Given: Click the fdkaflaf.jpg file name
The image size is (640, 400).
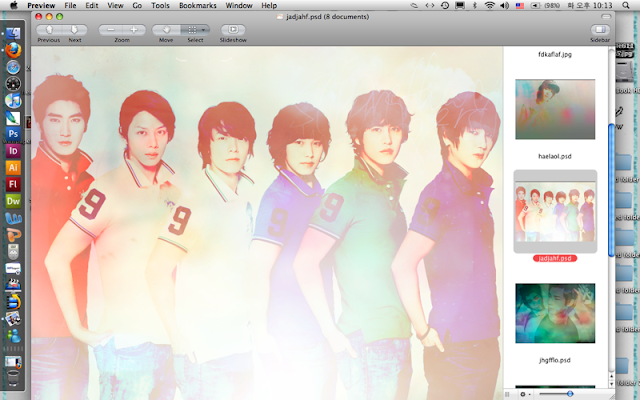Looking at the screenshot, I should pos(555,54).
